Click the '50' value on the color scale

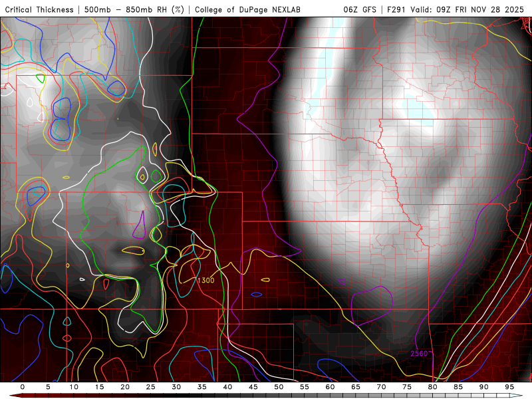coord(279,387)
